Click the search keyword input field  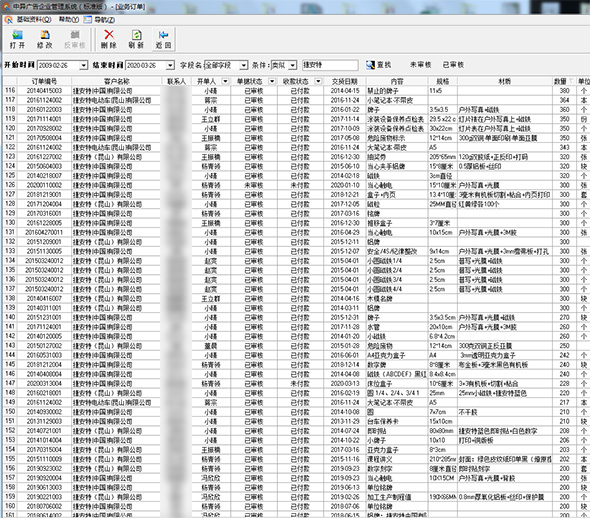(330, 65)
